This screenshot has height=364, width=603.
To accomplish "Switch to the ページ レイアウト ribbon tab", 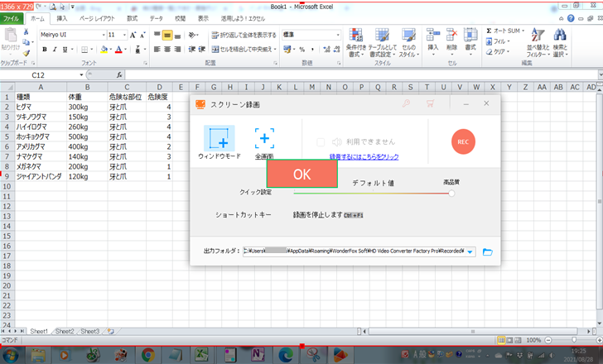I will click(97, 18).
